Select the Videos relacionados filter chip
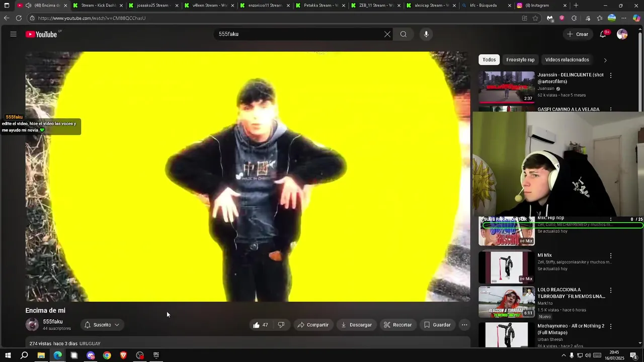The width and height of the screenshot is (644, 362). 567,60
